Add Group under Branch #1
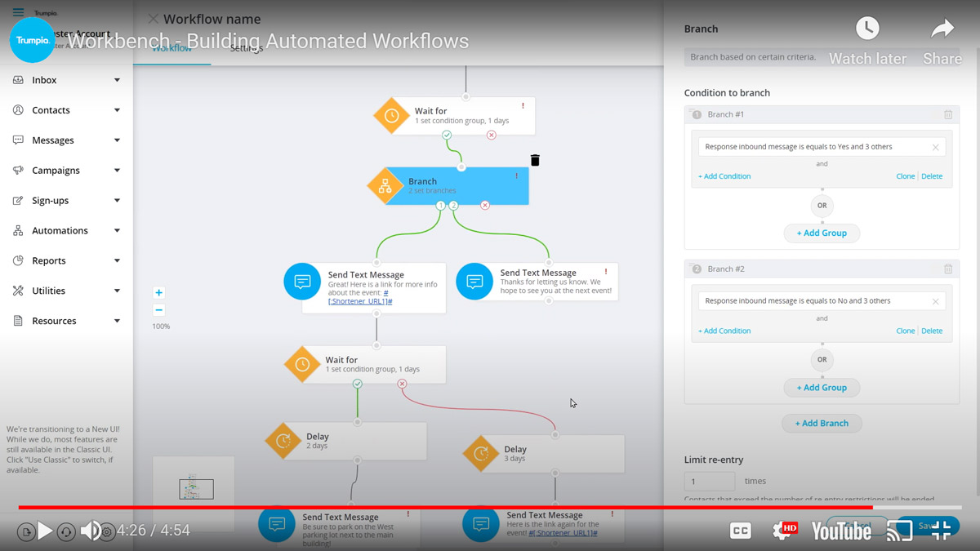Viewport: 980px width, 551px height. pyautogui.click(x=822, y=233)
